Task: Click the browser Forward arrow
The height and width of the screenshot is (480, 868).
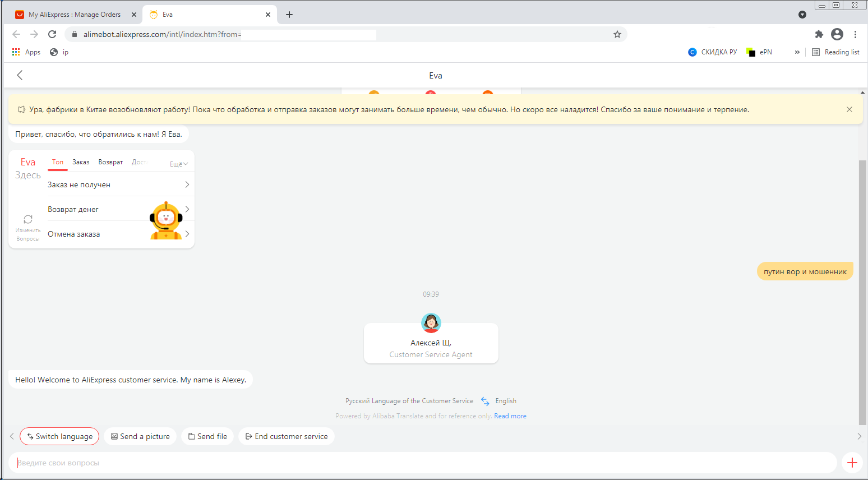Action: pyautogui.click(x=34, y=34)
